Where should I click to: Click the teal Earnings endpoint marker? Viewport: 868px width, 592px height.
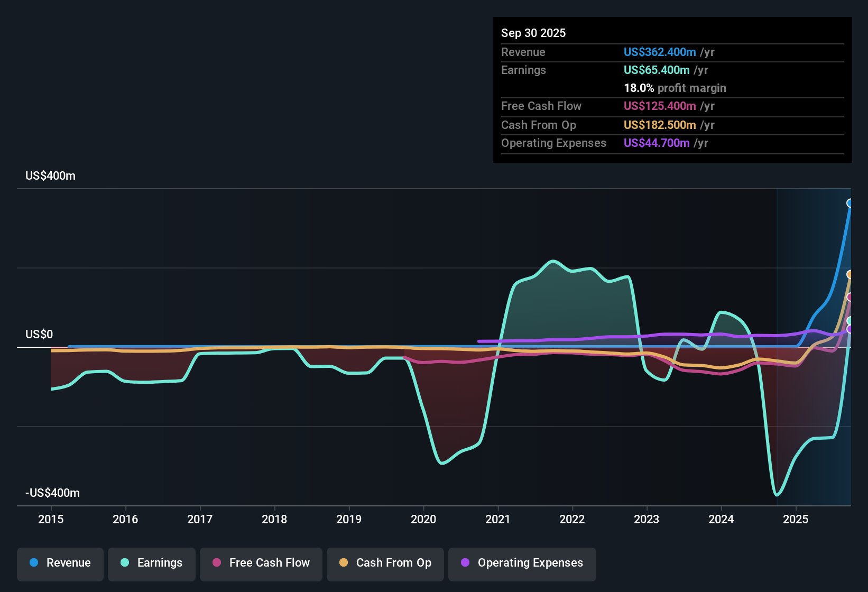[x=850, y=321]
